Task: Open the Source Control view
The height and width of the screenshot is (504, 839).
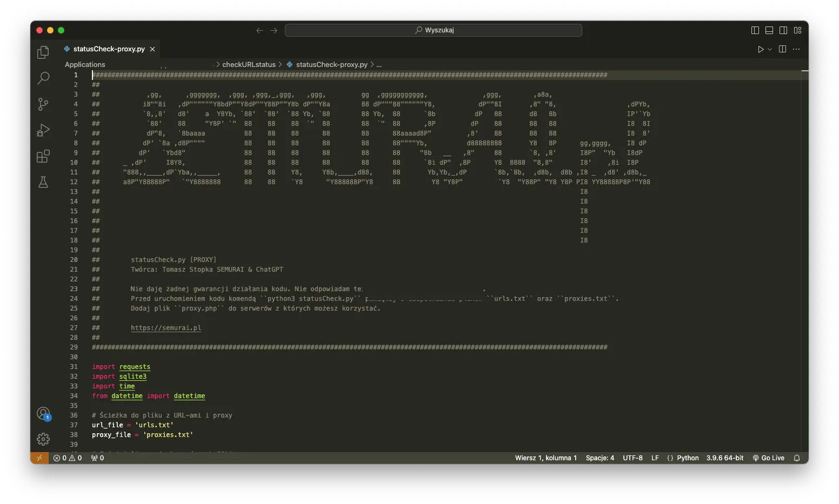Action: pyautogui.click(x=43, y=104)
